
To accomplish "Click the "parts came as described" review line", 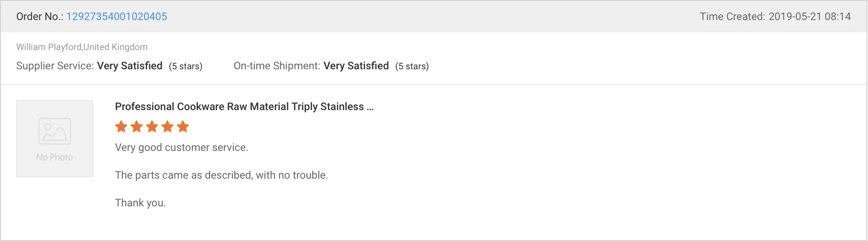I will (x=221, y=175).
